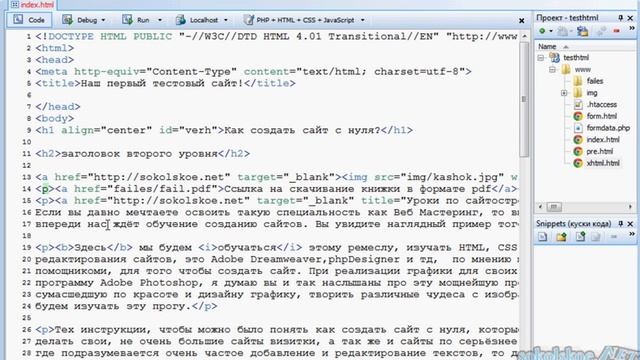The height and width of the screenshot is (360, 640).
Task: Click the Localhost toolbar button
Action: pyautogui.click(x=196, y=20)
